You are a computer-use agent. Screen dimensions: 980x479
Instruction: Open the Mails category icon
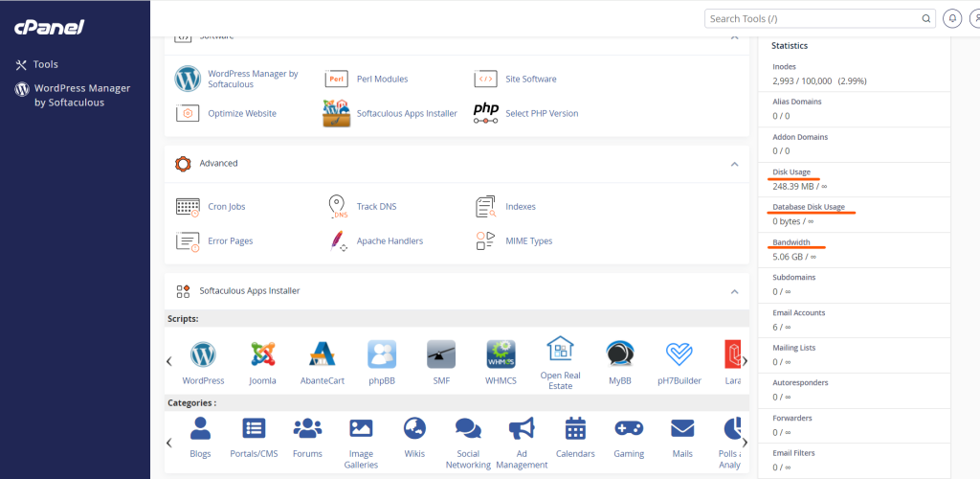pyautogui.click(x=682, y=428)
